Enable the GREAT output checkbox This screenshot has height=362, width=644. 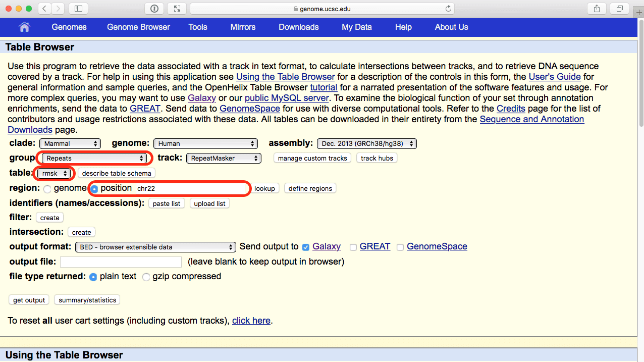tap(353, 247)
